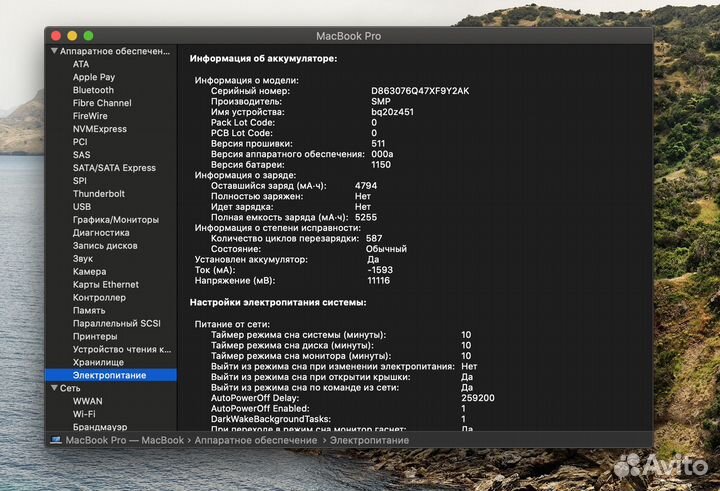Click cycle count value 587
This screenshot has height=491, width=720.
coord(374,238)
